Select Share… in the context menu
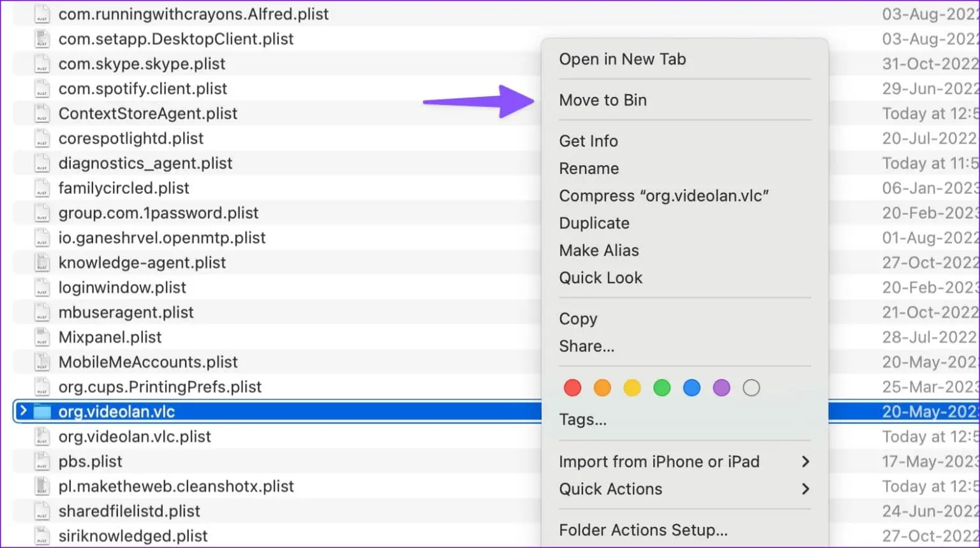 [x=587, y=346]
